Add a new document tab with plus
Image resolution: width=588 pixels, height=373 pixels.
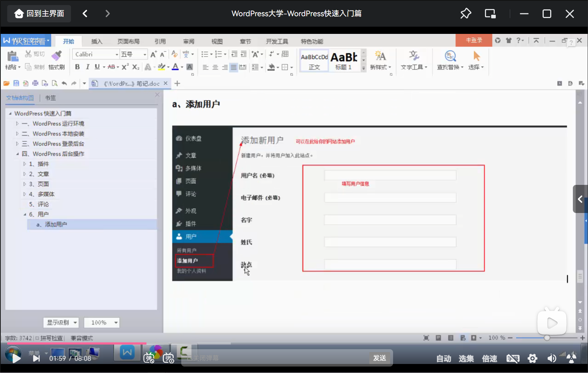[x=177, y=84]
